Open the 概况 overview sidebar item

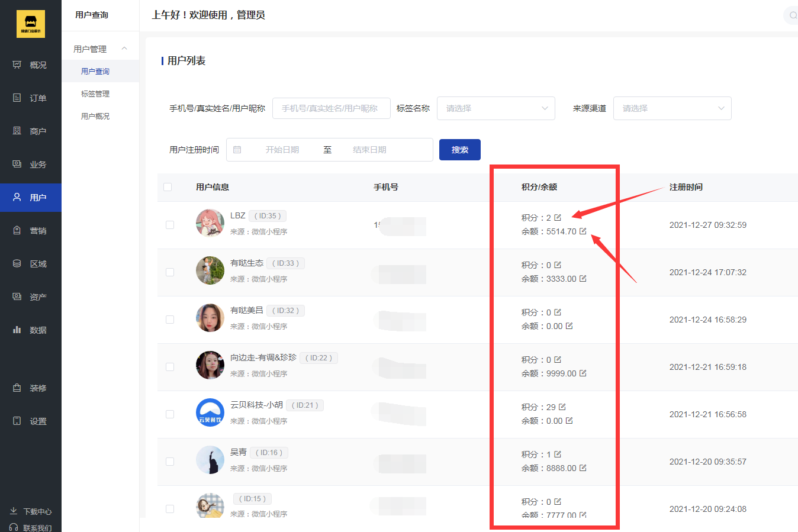coord(31,65)
